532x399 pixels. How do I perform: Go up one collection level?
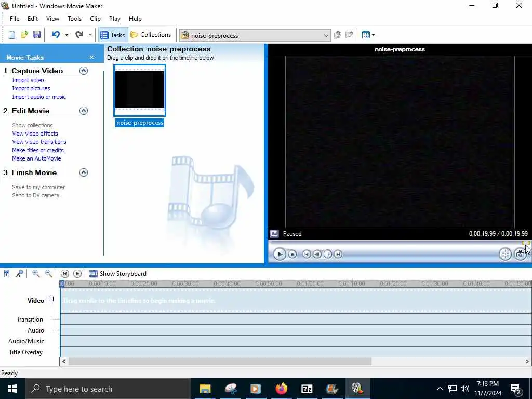point(337,35)
